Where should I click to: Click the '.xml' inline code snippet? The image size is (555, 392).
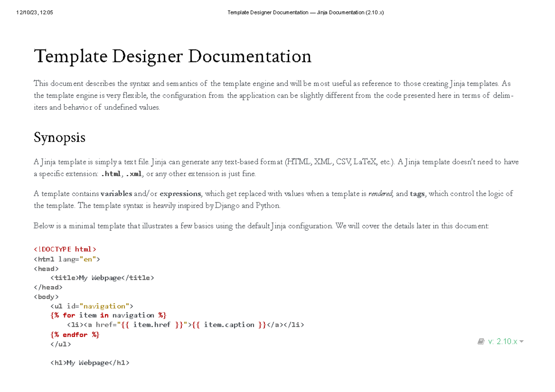(133, 174)
